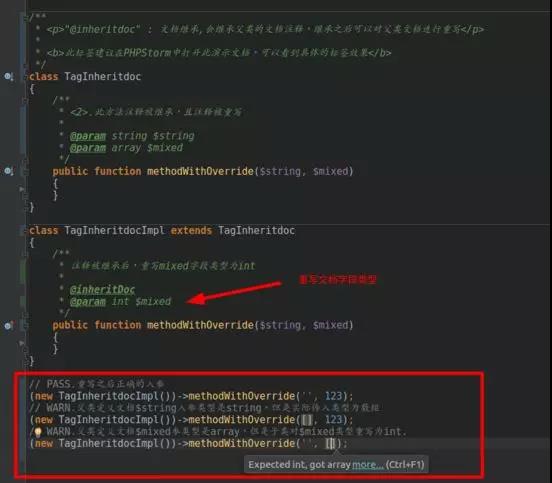Click the subclass gutter icon beside class TagInheritdoc
Screen dimensions: 552x483
pyautogui.click(x=8, y=76)
